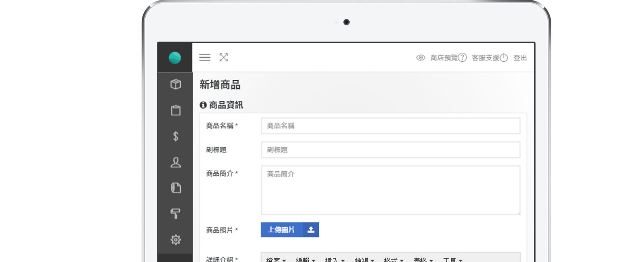Toggle fullscreen with the expand arrows icon
Screen dimensions: 644x262
point(224,58)
